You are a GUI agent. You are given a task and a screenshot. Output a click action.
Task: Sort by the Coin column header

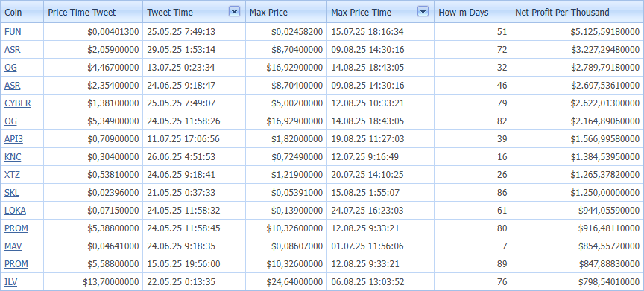tap(22, 13)
